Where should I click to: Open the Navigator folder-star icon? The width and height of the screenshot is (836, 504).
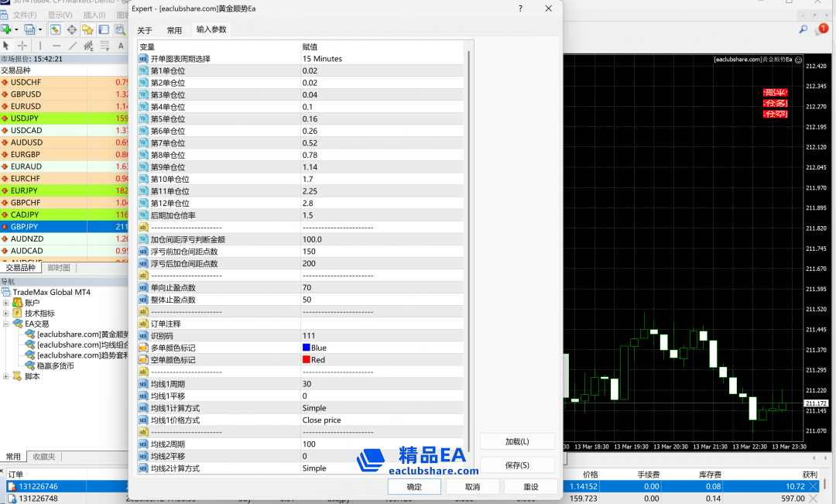click(x=88, y=29)
